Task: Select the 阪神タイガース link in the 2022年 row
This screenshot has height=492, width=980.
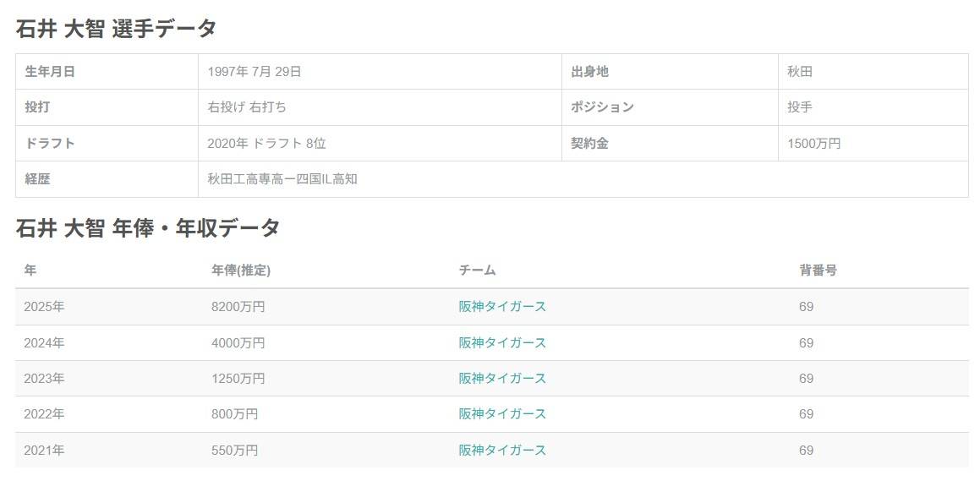Action: tap(502, 414)
